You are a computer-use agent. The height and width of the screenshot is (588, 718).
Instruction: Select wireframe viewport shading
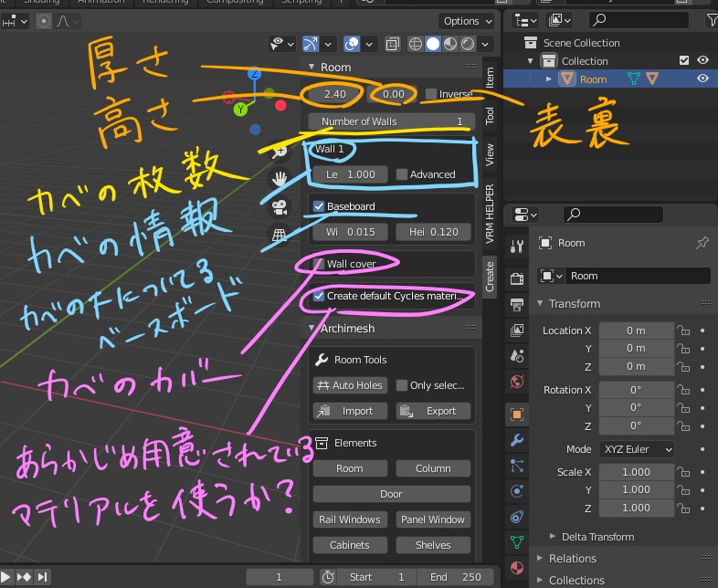coord(416,44)
